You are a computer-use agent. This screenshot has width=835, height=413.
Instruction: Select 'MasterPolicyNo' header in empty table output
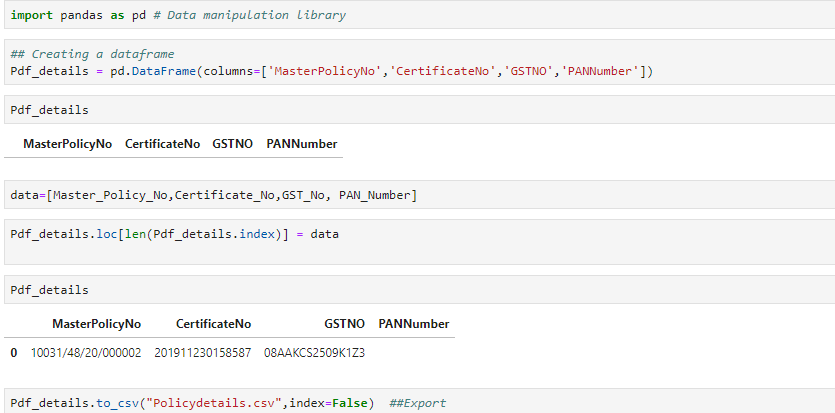pyautogui.click(x=68, y=144)
